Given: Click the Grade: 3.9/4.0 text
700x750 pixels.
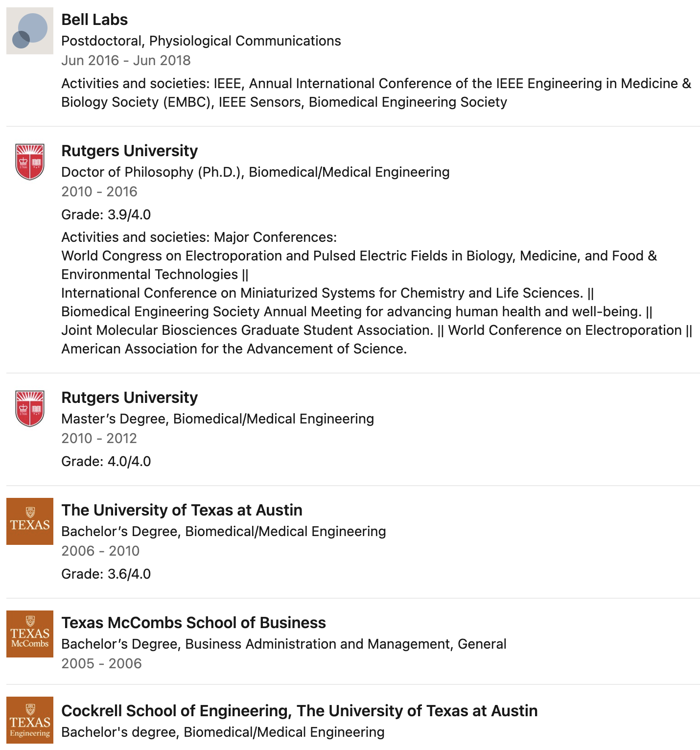Looking at the screenshot, I should 106,214.
